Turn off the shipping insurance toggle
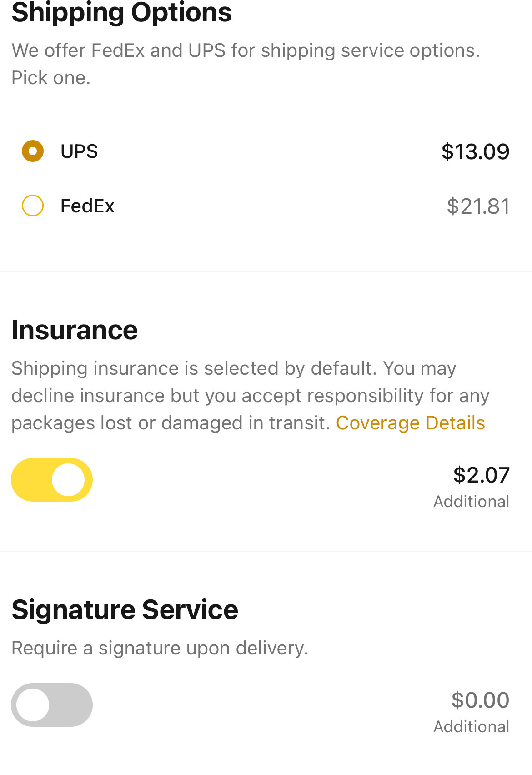The height and width of the screenshot is (775, 532). [52, 480]
